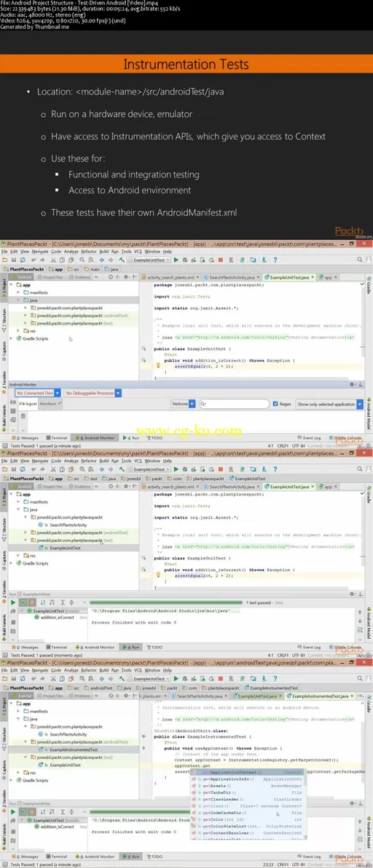This screenshot has height=868, width=373.
Task: Switch to the Monitors tab
Action: click(49, 404)
